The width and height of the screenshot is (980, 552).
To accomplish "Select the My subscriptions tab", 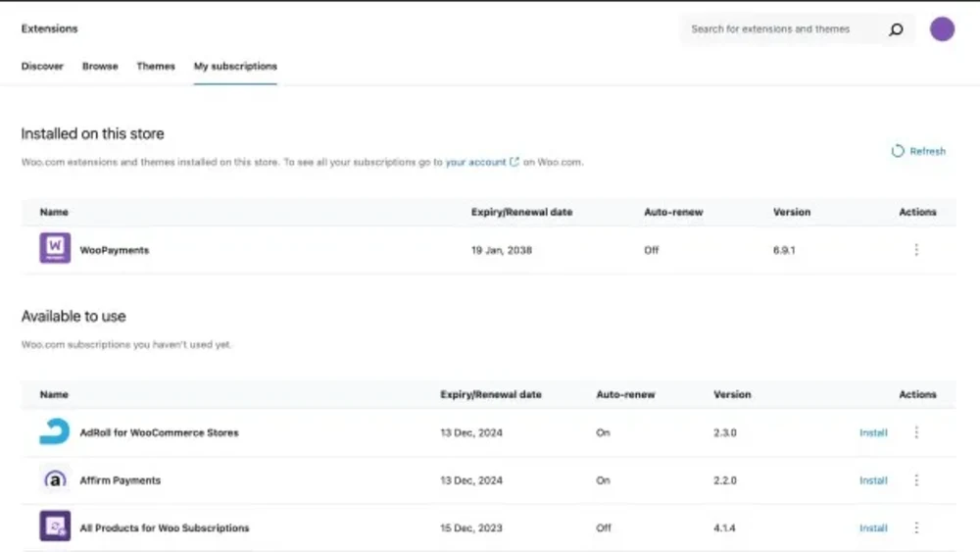I will (235, 67).
